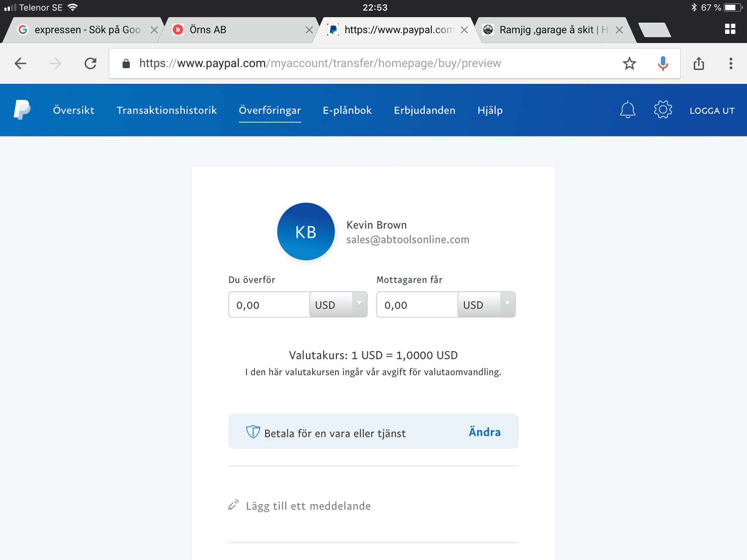Click the 'Du överför' amount field
747x560 pixels.
click(x=269, y=305)
